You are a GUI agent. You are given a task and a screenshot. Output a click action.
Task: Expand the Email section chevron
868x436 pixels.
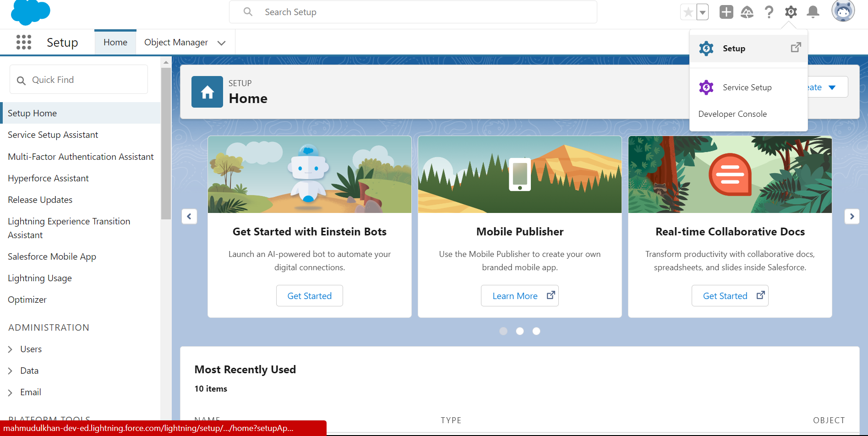point(10,392)
